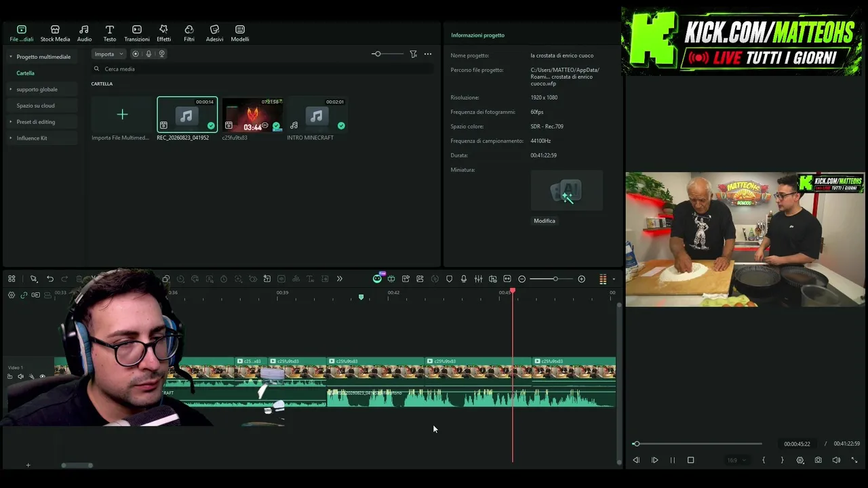The height and width of the screenshot is (488, 868).
Task: Select the INTRO MINECRAFT audio clip
Action: pos(317,115)
